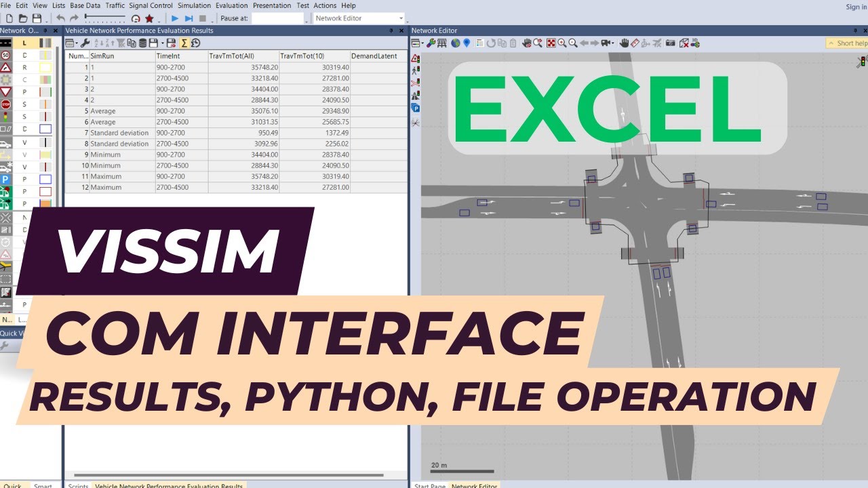Open Network Editor layout selection dropdown

[418, 43]
